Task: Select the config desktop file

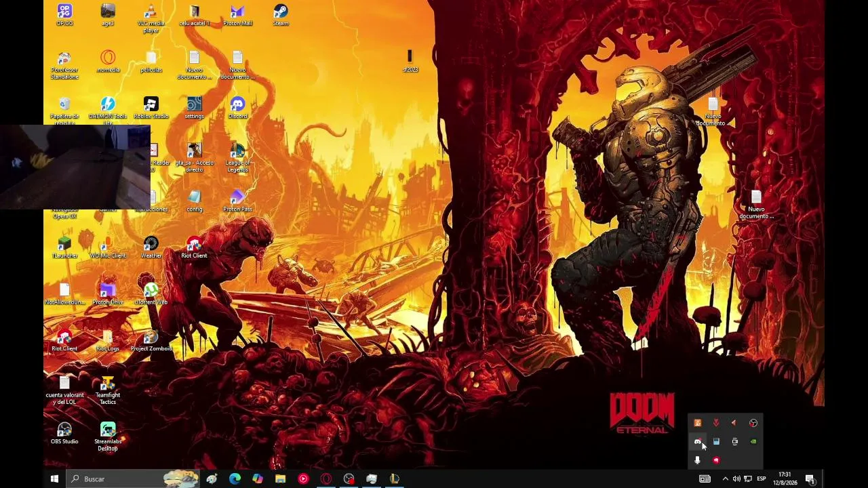Action: tap(195, 201)
